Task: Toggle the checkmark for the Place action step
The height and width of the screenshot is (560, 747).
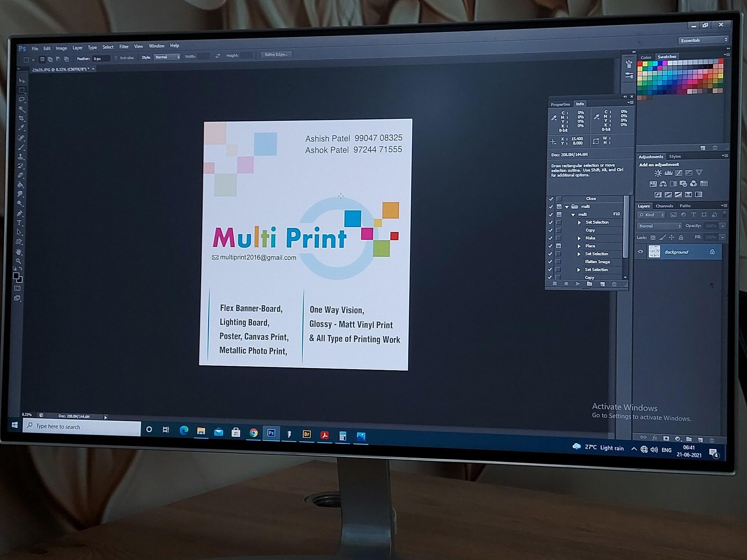Action: (550, 246)
